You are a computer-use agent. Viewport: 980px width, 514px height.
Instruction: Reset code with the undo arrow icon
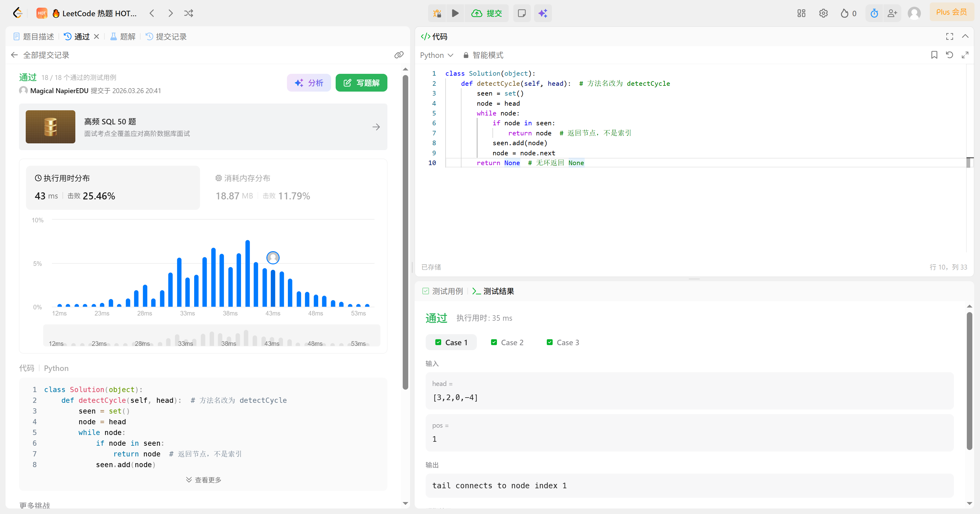pos(949,55)
